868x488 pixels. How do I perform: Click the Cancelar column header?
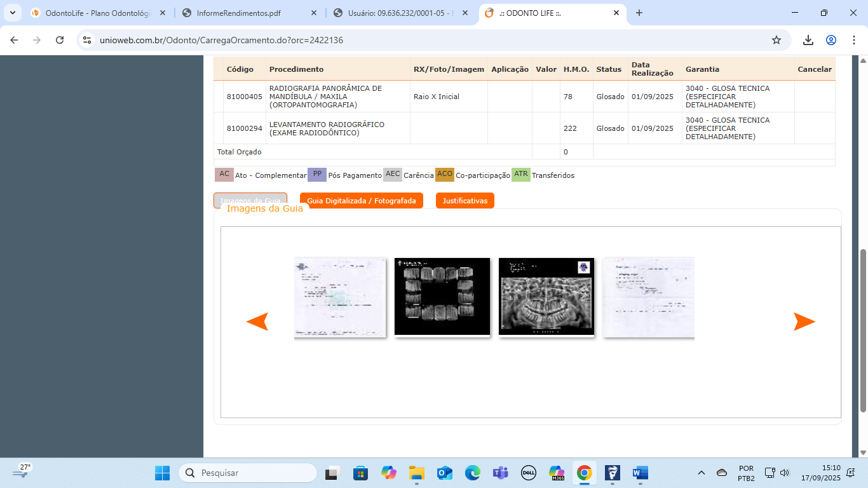tap(815, 69)
